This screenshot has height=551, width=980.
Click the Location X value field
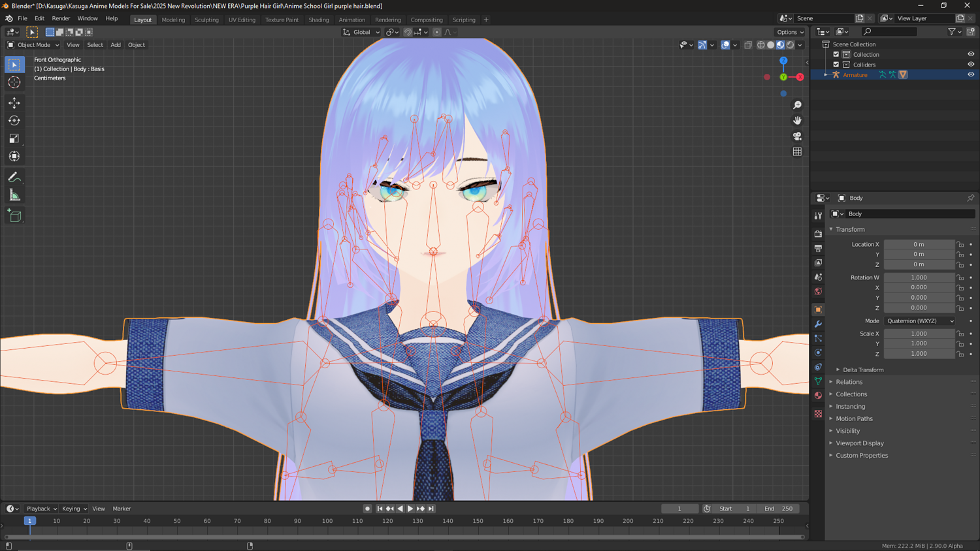click(x=919, y=244)
